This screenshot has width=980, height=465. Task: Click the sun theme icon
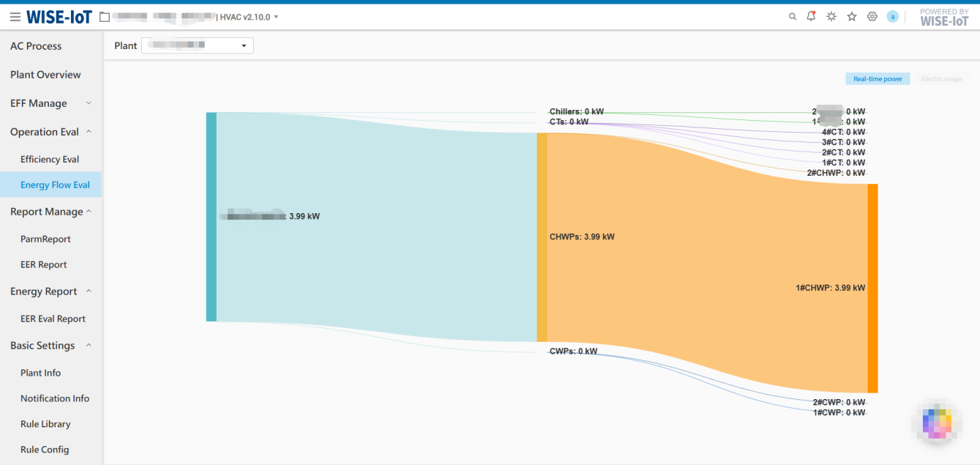[831, 17]
